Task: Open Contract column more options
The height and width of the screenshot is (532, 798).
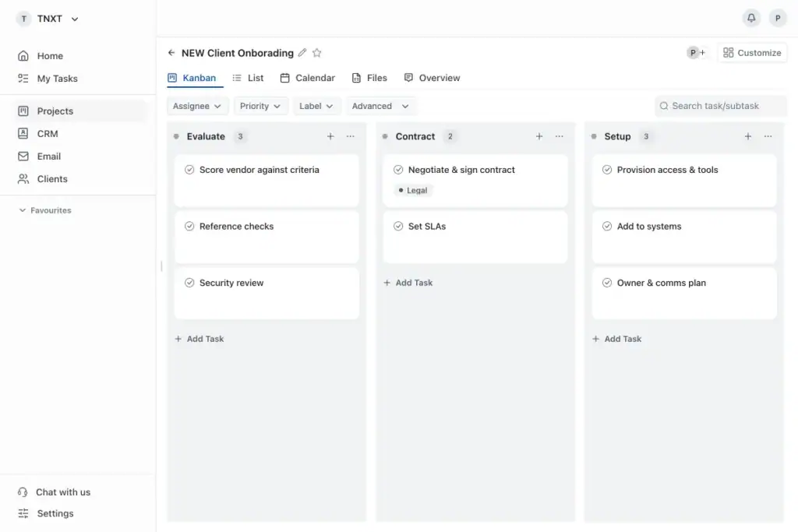Action: (559, 136)
